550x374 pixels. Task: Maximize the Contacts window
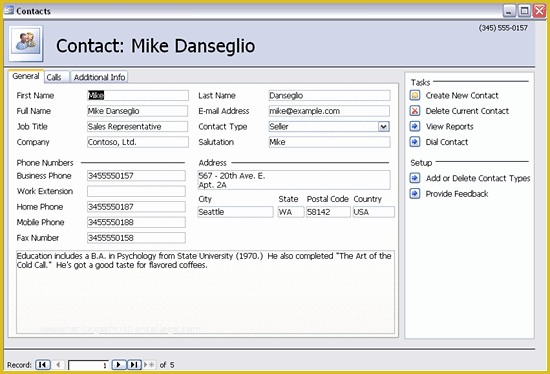click(524, 11)
